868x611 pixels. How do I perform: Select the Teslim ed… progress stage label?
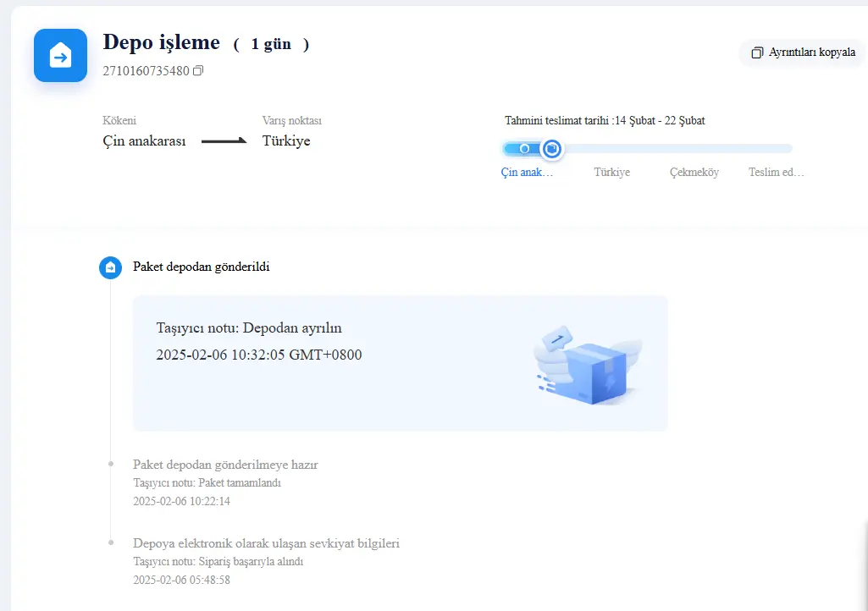(776, 172)
